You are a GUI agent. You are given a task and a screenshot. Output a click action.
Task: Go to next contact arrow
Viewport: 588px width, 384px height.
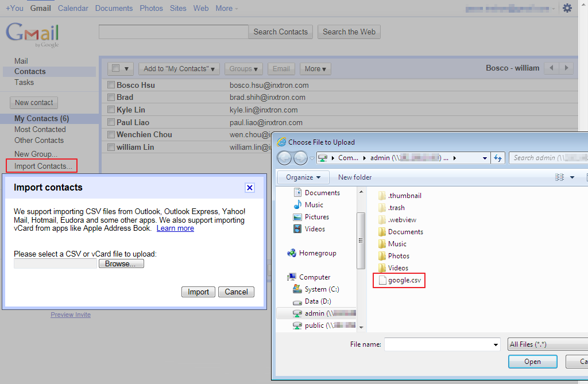(567, 68)
